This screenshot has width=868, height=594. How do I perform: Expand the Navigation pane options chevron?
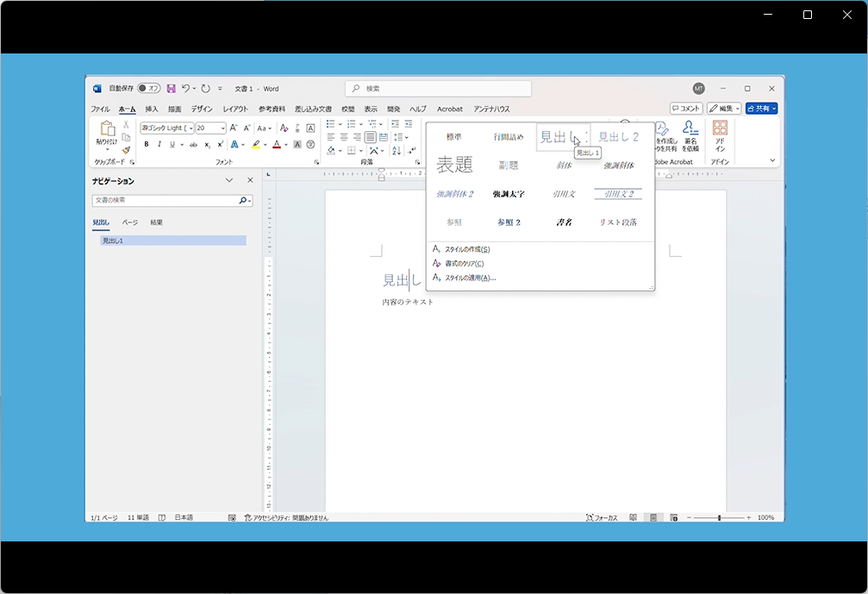pos(229,181)
